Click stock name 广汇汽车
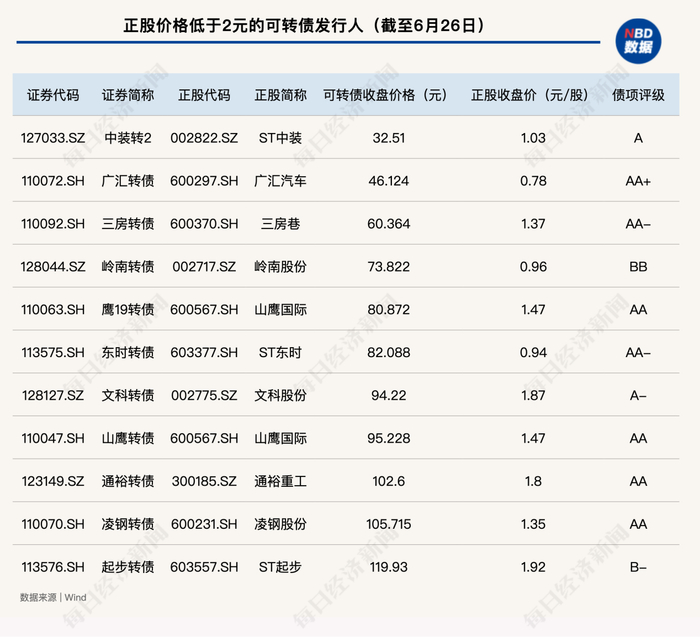700x637 pixels. click(x=280, y=181)
